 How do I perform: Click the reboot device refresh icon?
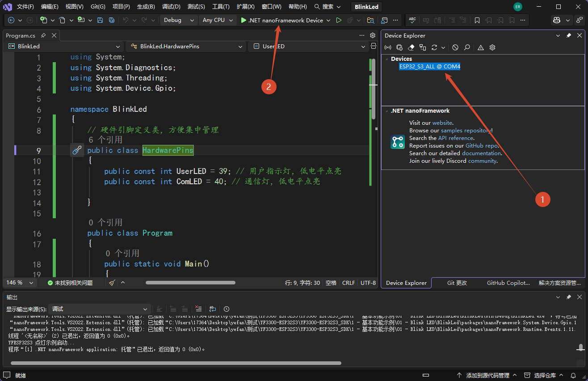coord(434,47)
